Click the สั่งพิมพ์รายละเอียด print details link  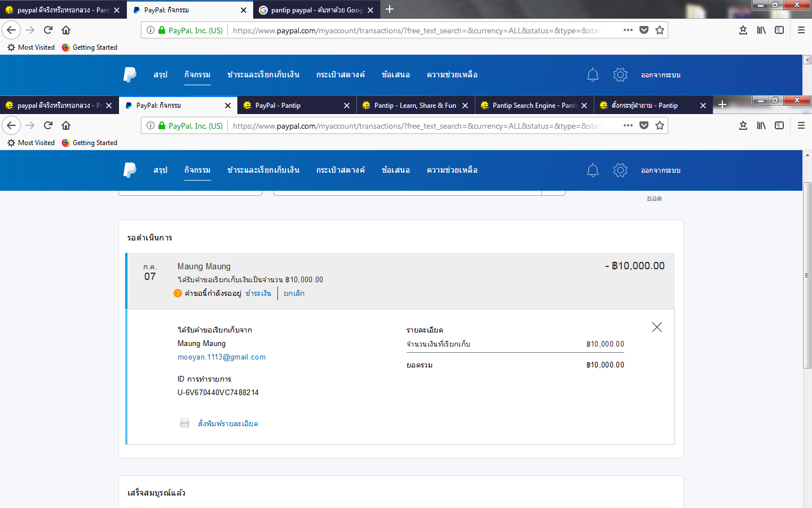pyautogui.click(x=228, y=423)
